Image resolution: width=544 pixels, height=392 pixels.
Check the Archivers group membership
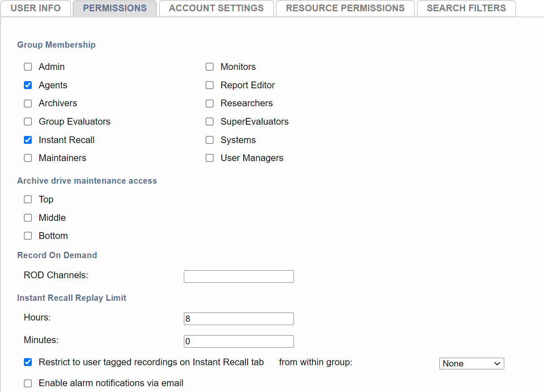28,103
